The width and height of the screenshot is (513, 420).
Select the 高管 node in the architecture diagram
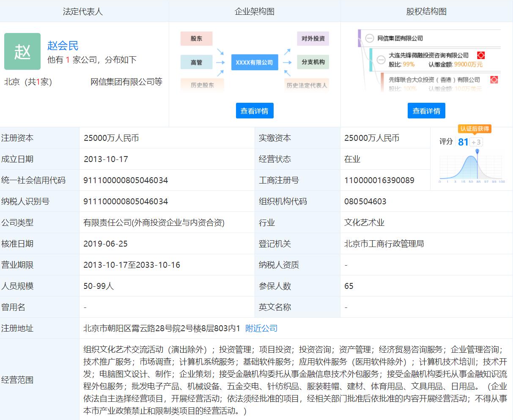[196, 62]
